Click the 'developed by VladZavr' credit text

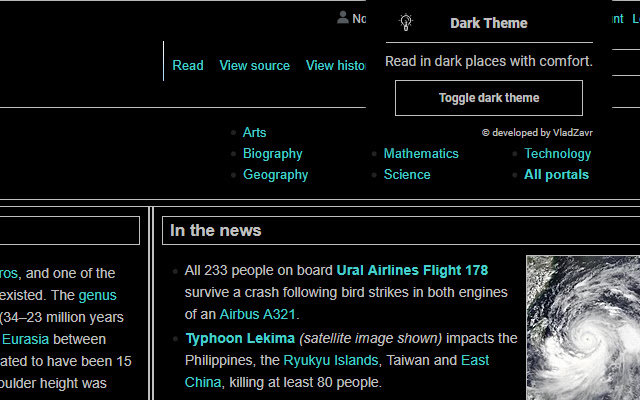pos(537,133)
